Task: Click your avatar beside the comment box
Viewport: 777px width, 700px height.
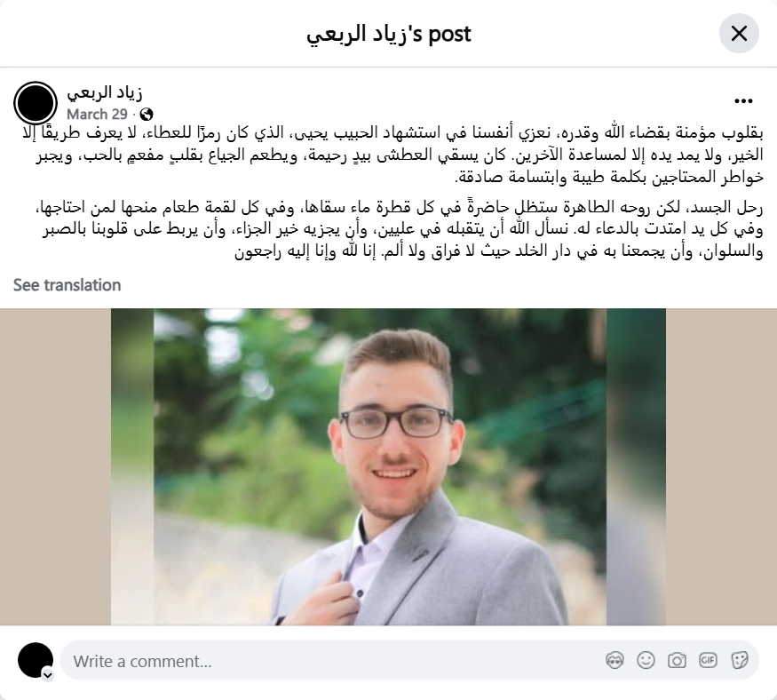Action: pos(36,660)
